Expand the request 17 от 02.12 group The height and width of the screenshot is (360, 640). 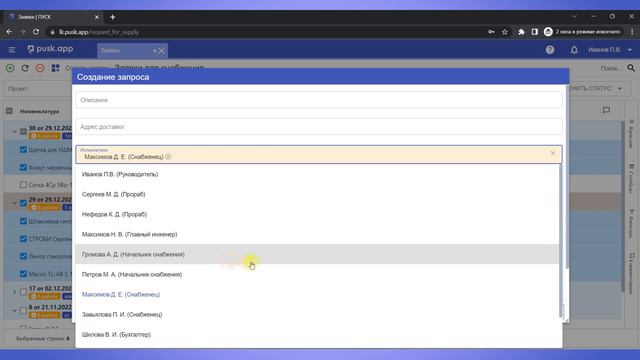click(x=15, y=292)
